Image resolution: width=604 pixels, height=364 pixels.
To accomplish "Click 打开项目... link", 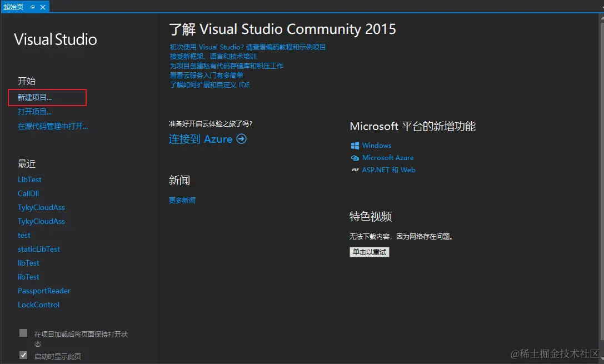I will pos(34,112).
